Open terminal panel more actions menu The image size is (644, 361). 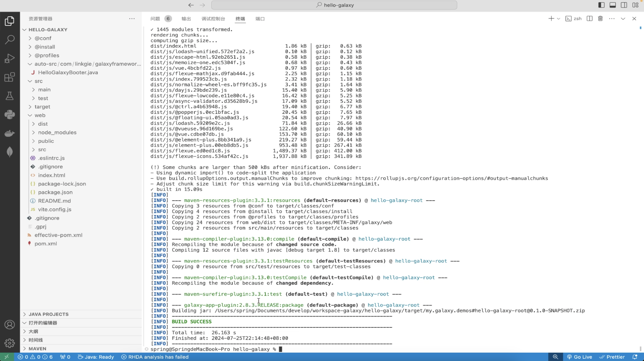[612, 19]
